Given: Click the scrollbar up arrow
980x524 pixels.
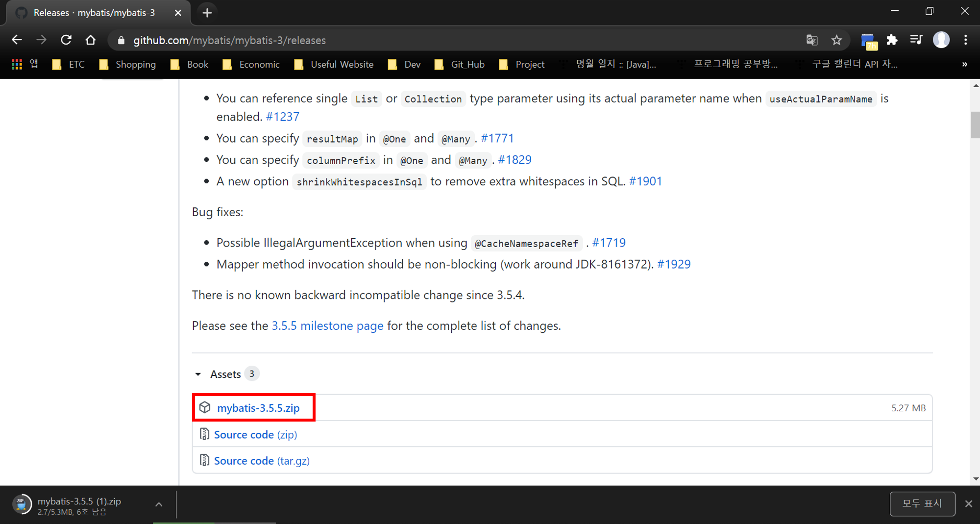Looking at the screenshot, I should (975, 85).
